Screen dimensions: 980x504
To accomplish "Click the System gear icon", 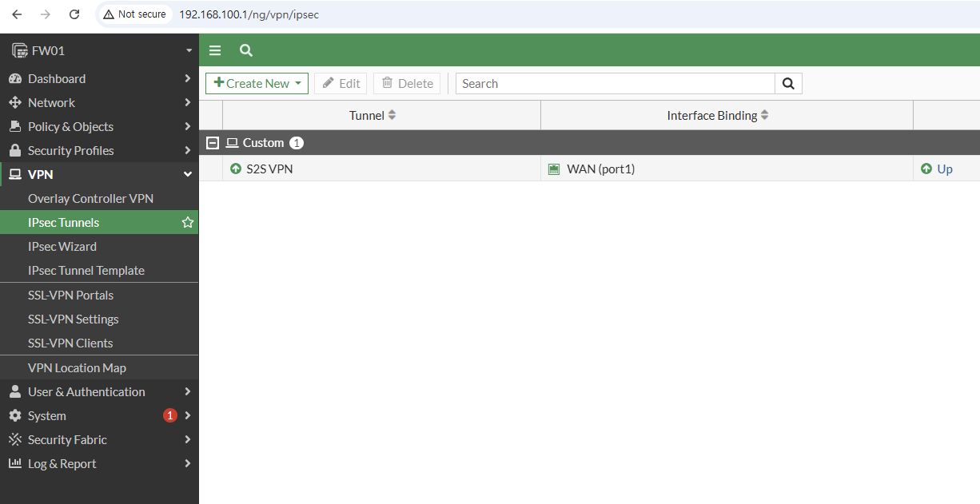I will 14,415.
